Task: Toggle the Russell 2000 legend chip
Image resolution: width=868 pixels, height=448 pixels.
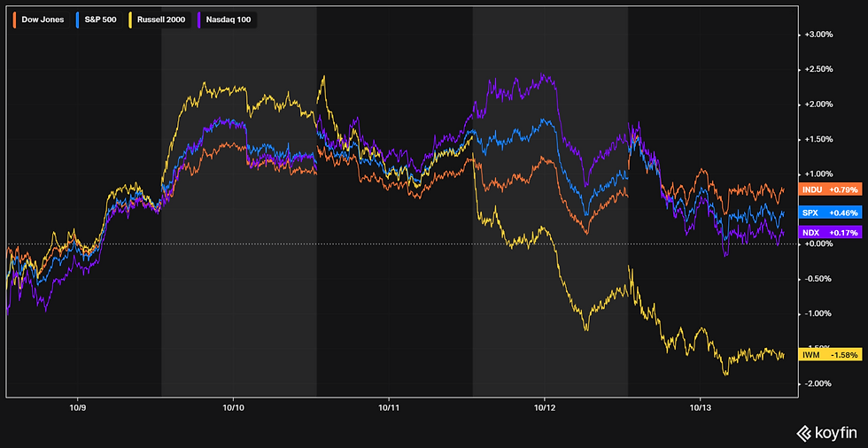Action: 159,19
